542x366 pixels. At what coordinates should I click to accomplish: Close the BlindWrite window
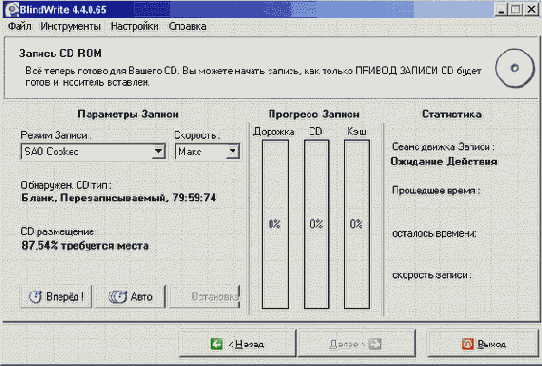click(x=532, y=9)
